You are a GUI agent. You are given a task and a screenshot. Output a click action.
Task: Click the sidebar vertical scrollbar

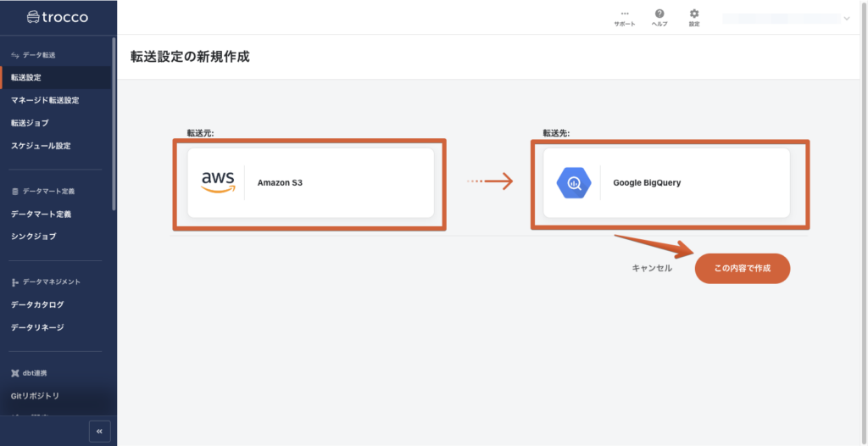114,119
